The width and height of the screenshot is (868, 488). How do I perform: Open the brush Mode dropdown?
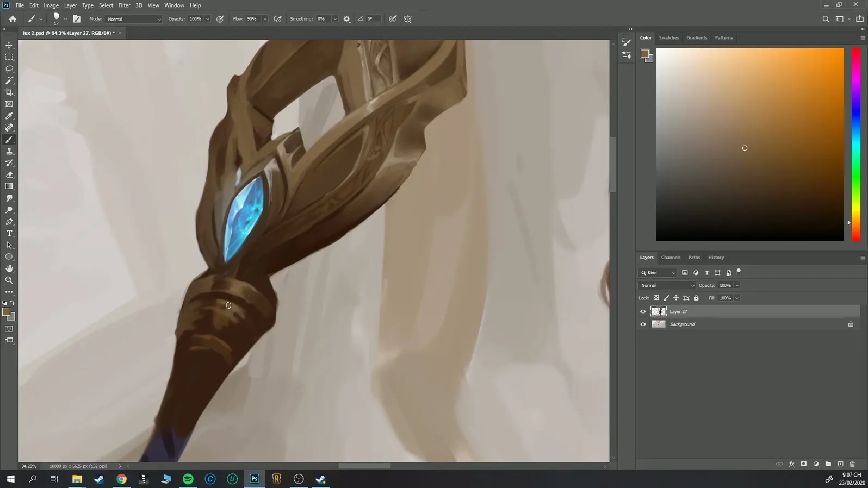pyautogui.click(x=134, y=19)
